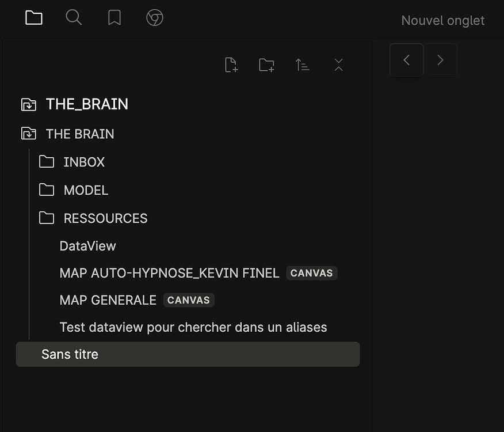Open the THE_BRAIN vault folder icon
This screenshot has height=432, width=504.
[x=28, y=104]
